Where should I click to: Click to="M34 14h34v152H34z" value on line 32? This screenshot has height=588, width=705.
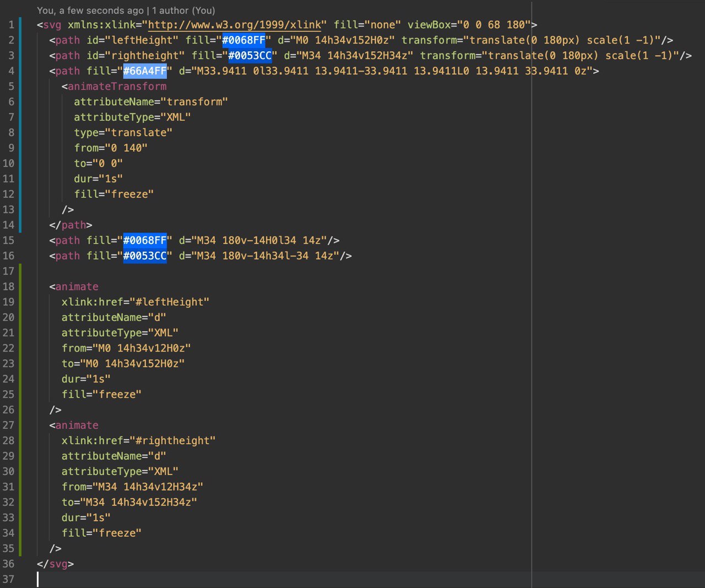click(x=139, y=503)
